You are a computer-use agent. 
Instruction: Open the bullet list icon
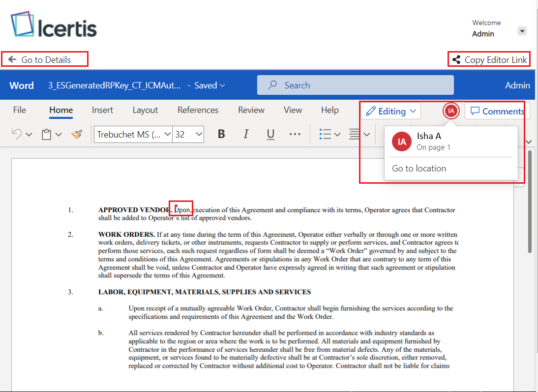pos(325,134)
